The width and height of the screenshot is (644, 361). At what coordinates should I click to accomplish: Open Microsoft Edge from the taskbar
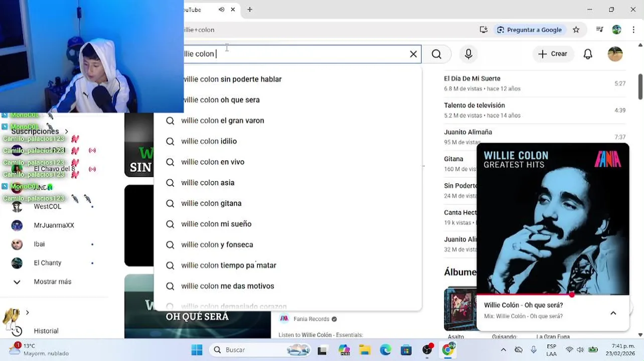[x=385, y=350]
